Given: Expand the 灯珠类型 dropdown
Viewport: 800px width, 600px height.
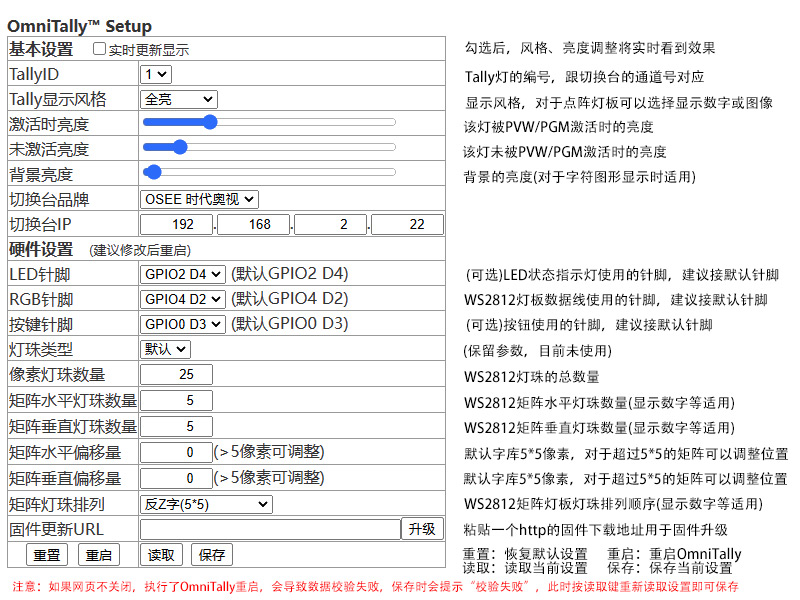Looking at the screenshot, I should [x=165, y=349].
